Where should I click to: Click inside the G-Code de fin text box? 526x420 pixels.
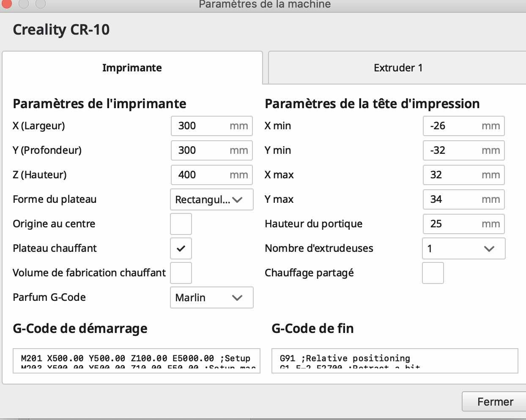395,361
